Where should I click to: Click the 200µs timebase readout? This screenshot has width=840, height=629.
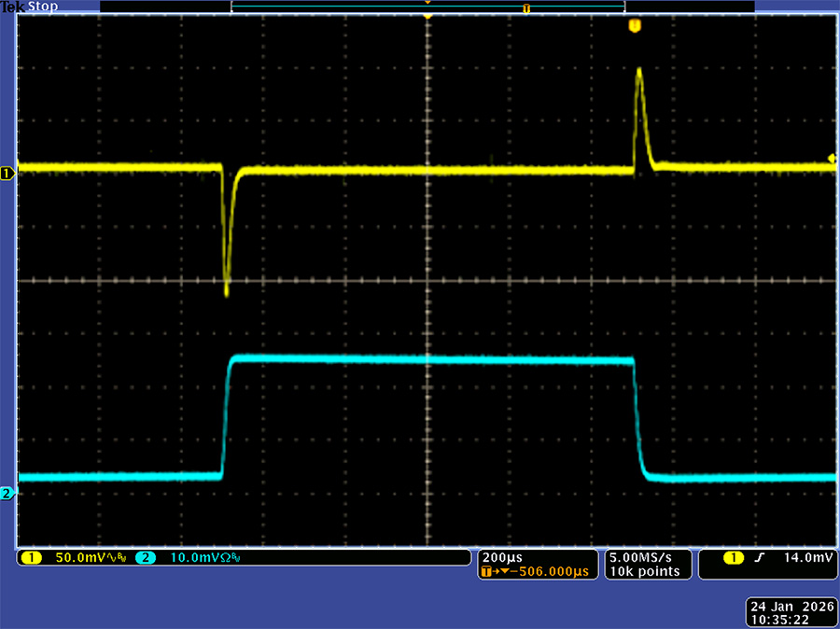tap(502, 557)
